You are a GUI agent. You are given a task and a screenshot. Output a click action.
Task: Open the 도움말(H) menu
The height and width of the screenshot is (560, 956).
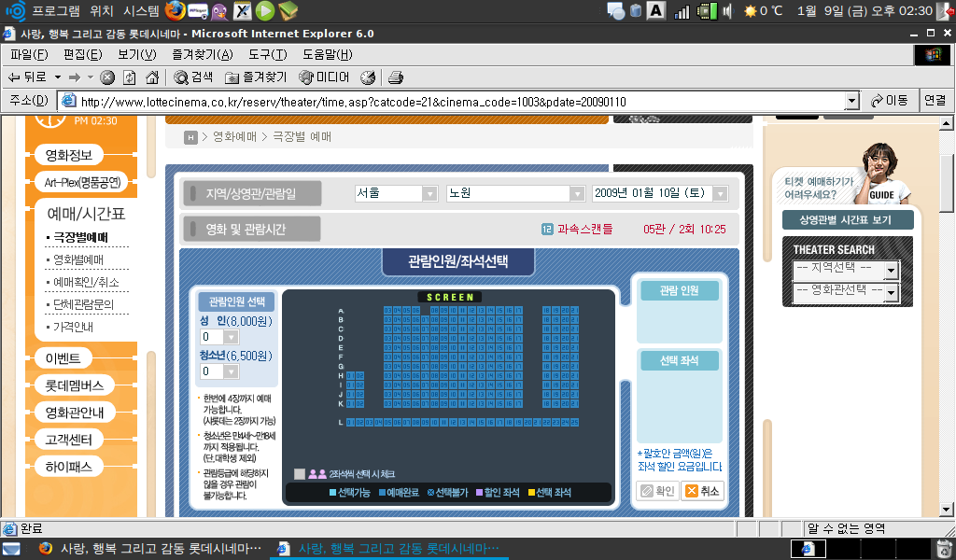(328, 55)
